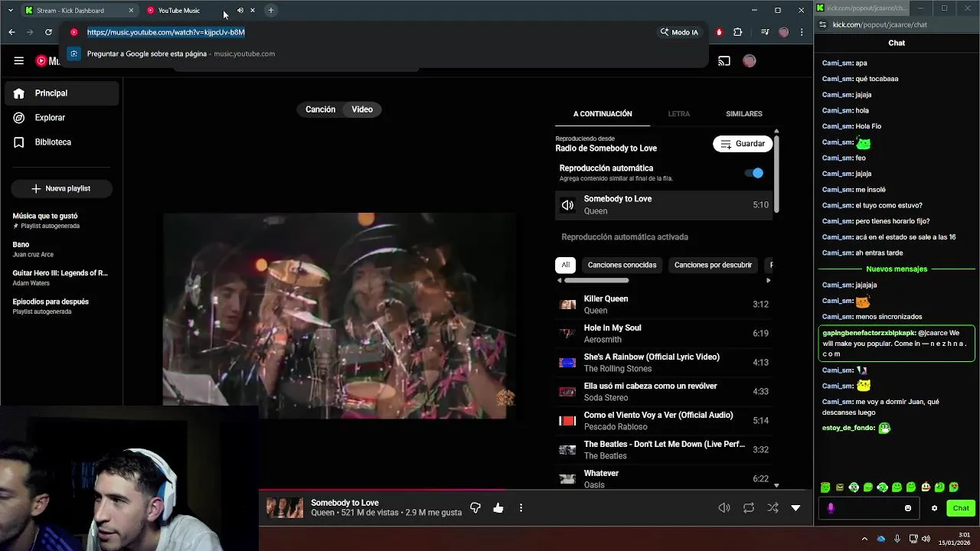Viewport: 980px width, 551px height.
Task: Filter by Canciones por descubrir chip
Action: 713,265
